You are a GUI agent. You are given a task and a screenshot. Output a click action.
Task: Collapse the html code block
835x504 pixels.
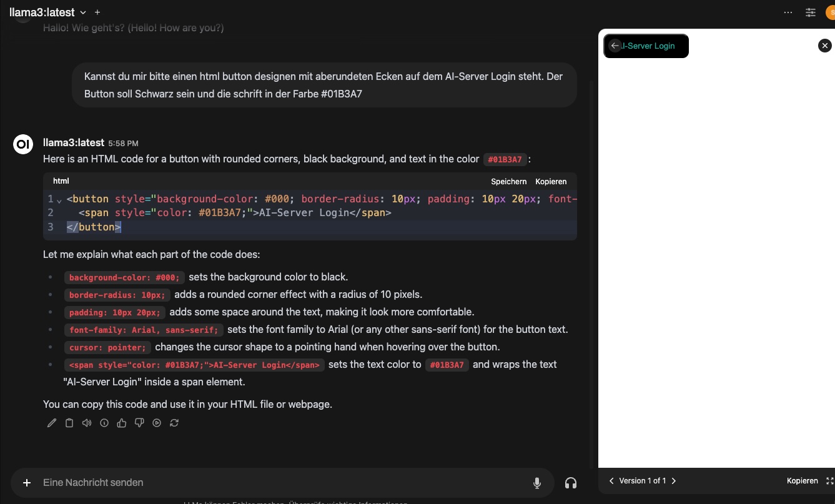point(59,200)
